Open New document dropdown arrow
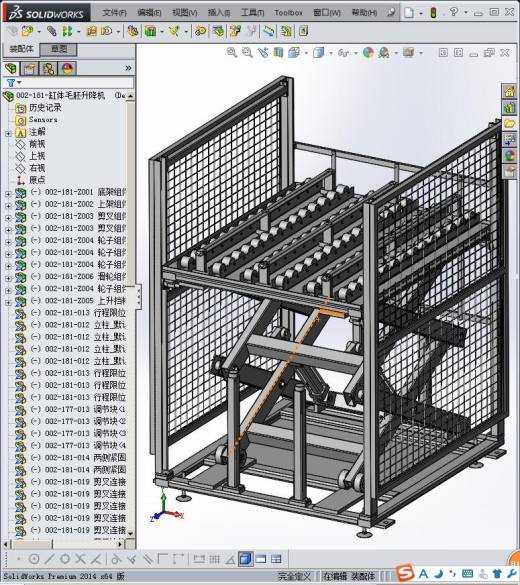Screen dimensions: 520x585 (x=421, y=13)
